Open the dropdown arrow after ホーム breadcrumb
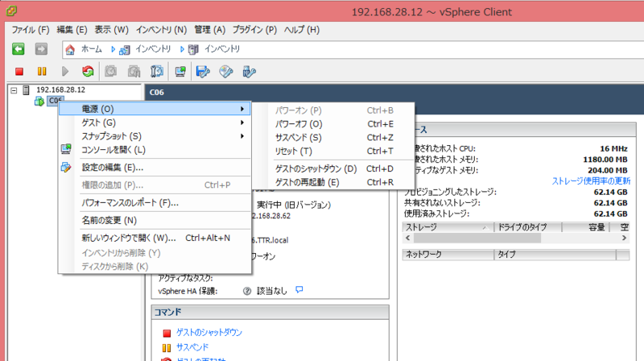This screenshot has width=644, height=361. [113, 49]
